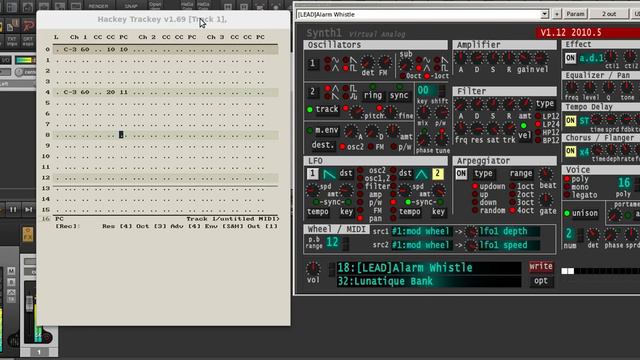Viewport: 640px width, 360px height.
Task: Select triangle waveform for sub oscillator
Action: 419,68
